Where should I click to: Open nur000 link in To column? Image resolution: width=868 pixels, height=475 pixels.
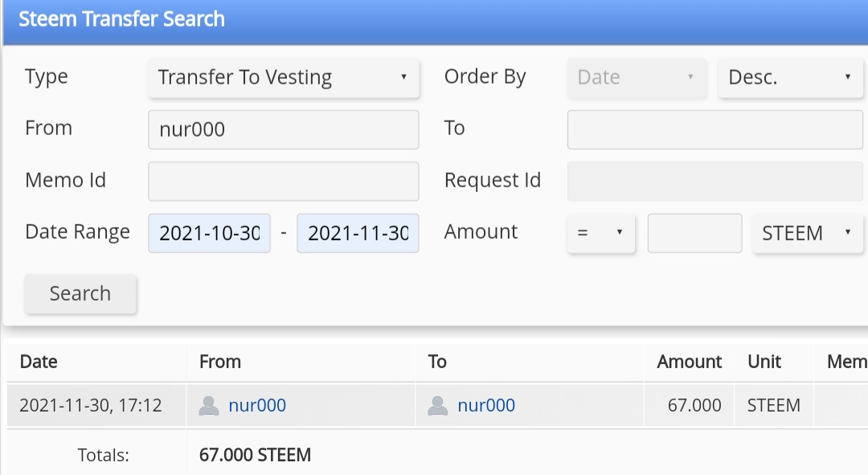coord(486,406)
